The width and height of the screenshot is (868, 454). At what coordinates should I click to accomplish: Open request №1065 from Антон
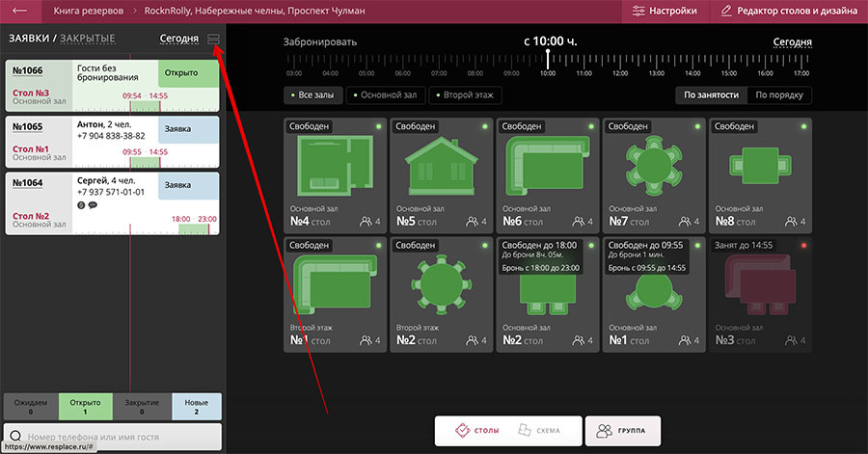click(113, 142)
